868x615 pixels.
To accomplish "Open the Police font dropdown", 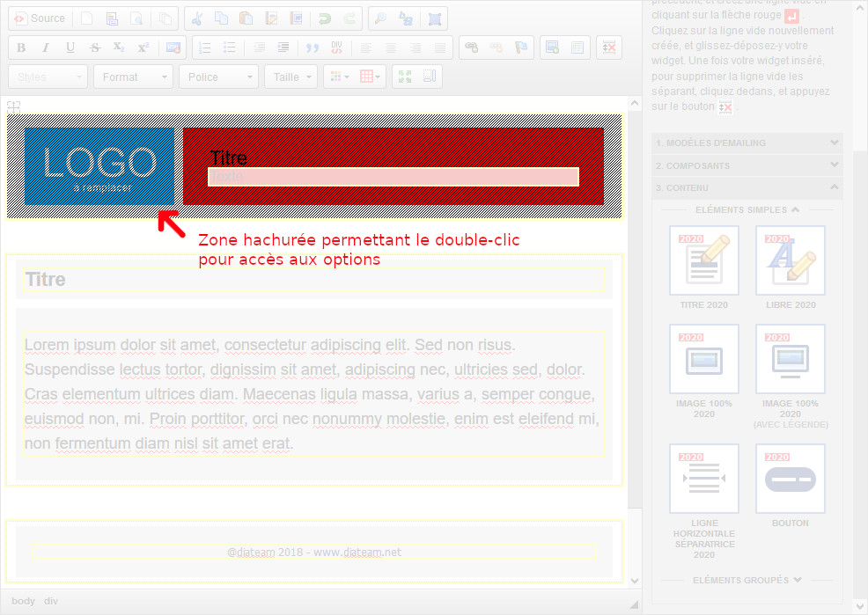I will point(218,77).
